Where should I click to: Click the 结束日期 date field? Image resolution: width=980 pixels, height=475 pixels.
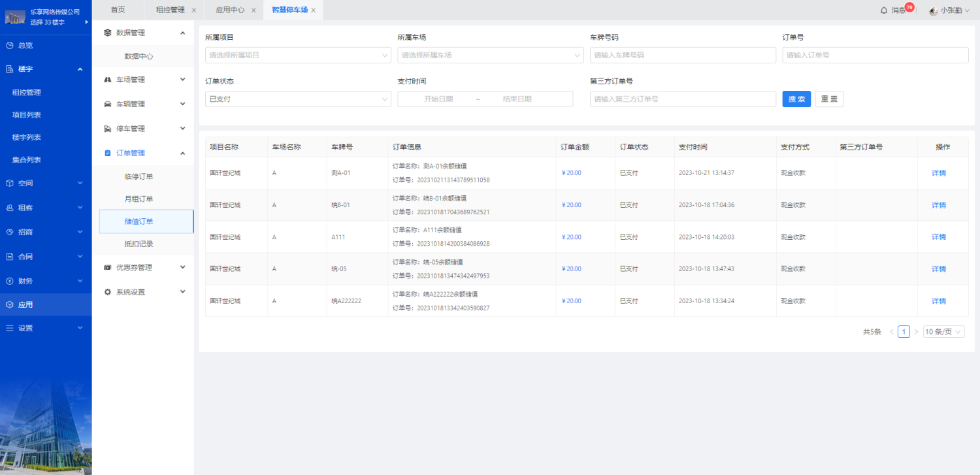[x=517, y=99]
